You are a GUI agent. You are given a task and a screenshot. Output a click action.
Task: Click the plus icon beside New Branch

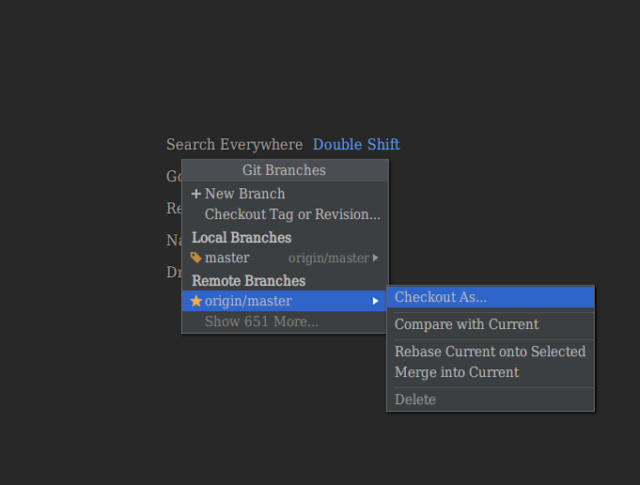point(196,194)
